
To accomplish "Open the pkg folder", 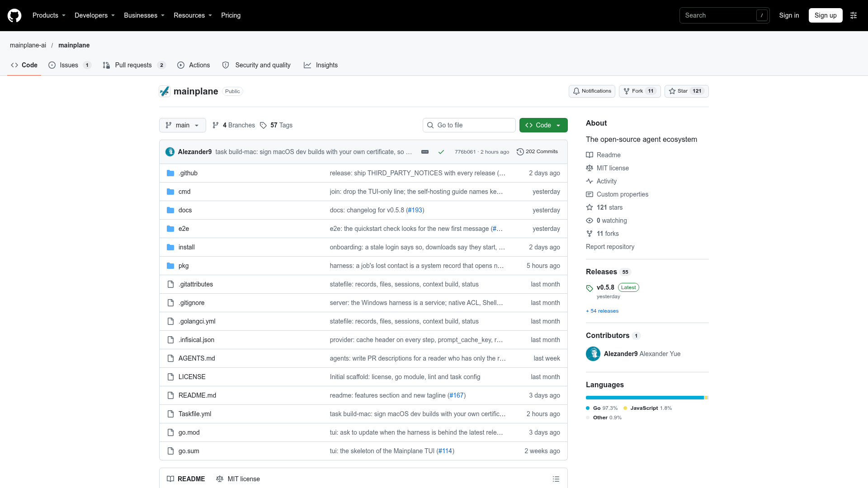I will coord(184,266).
